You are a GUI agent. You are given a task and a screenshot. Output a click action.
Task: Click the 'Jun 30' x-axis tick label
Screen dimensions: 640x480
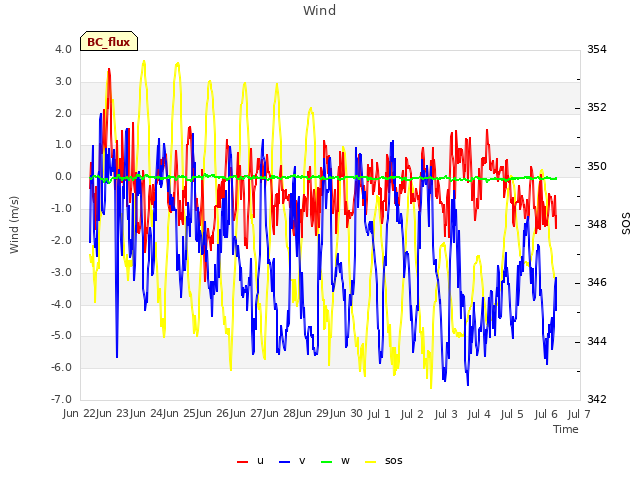[347, 413]
